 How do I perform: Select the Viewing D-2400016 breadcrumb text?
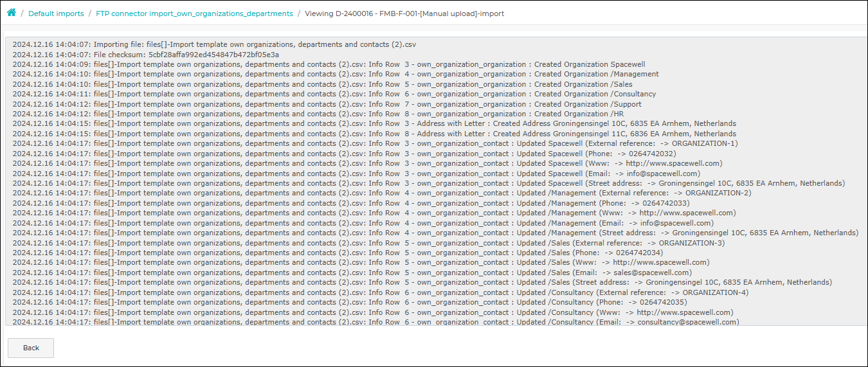(x=404, y=13)
